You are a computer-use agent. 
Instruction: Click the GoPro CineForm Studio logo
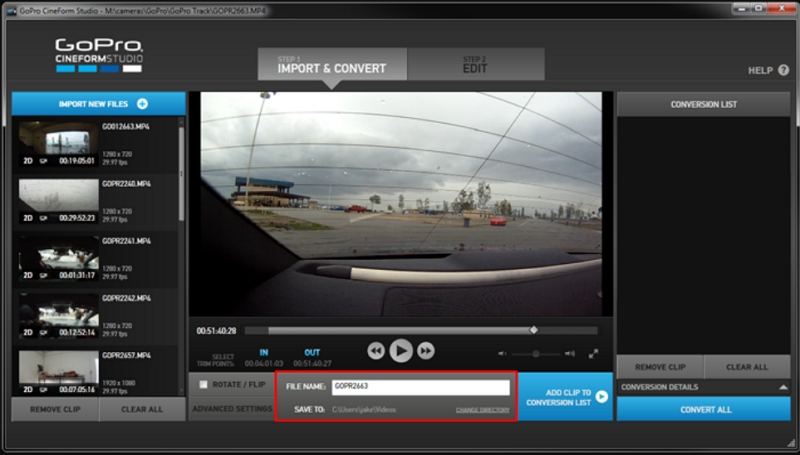[x=99, y=55]
